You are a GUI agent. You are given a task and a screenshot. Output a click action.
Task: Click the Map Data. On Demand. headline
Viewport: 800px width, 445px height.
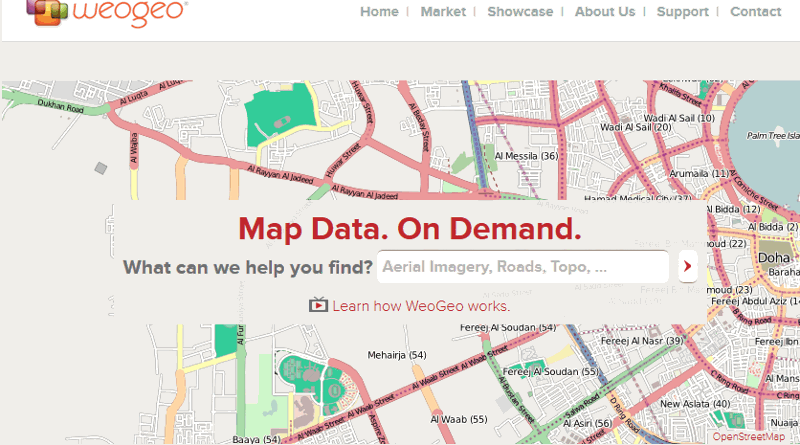coord(410,229)
